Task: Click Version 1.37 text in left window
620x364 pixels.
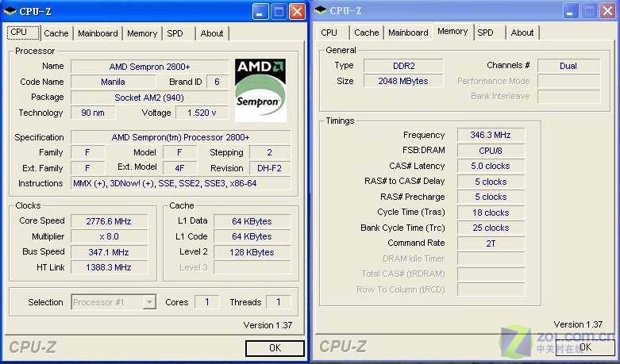Action: click(x=268, y=325)
